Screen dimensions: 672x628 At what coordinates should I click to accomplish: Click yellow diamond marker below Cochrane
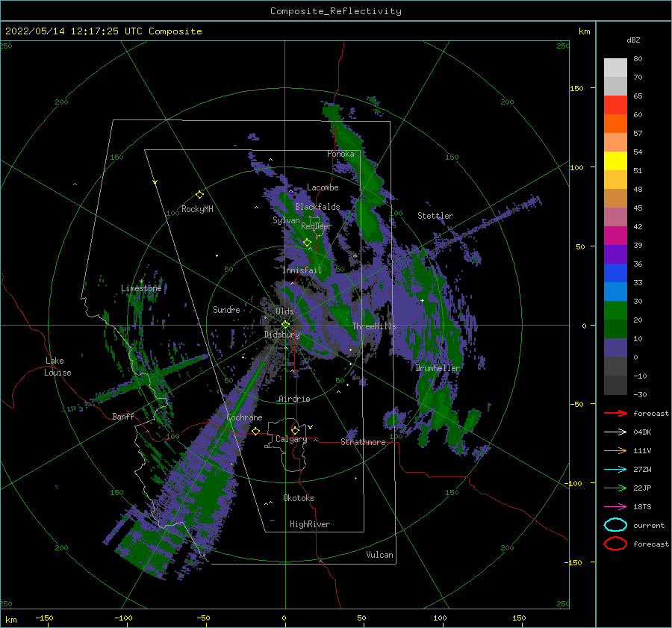point(256,432)
